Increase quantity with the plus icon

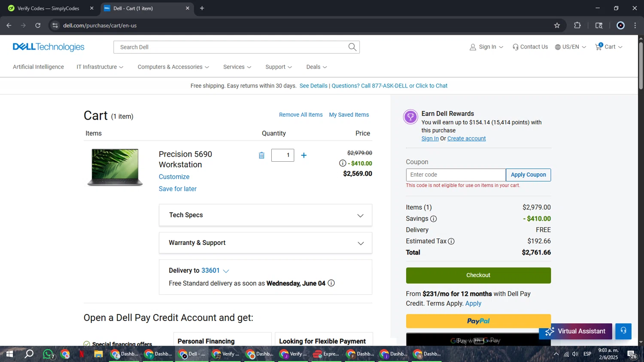tap(304, 155)
